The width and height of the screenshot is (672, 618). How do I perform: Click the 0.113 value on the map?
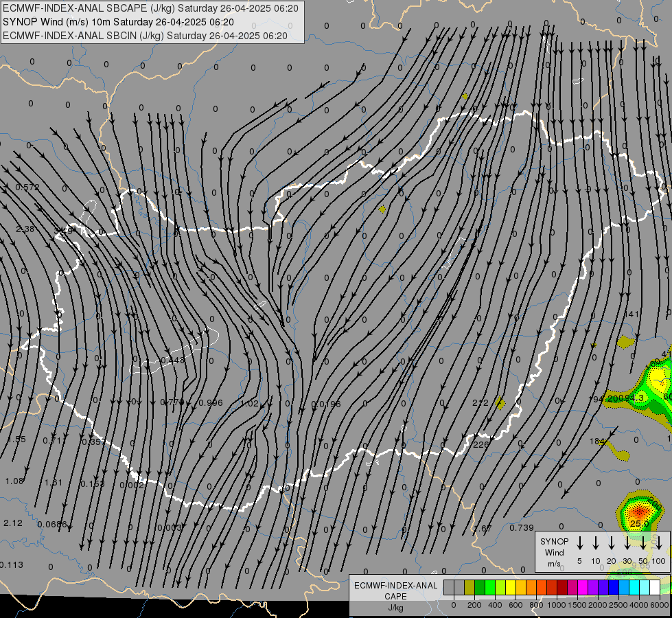[11, 565]
